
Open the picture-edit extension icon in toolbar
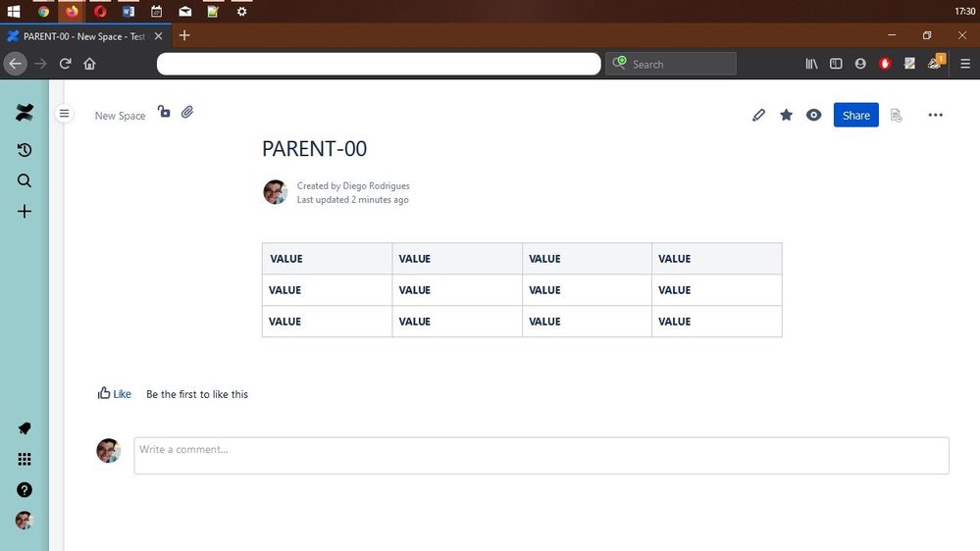tap(910, 64)
